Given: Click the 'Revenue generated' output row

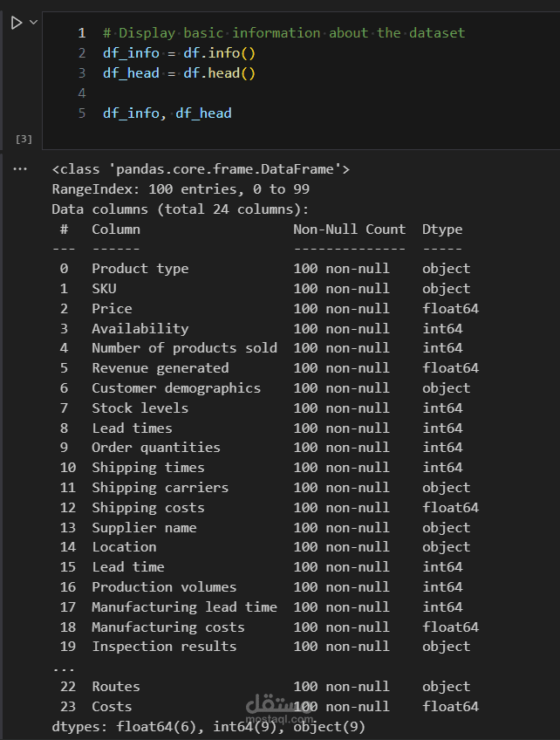Looking at the screenshot, I should tap(160, 368).
